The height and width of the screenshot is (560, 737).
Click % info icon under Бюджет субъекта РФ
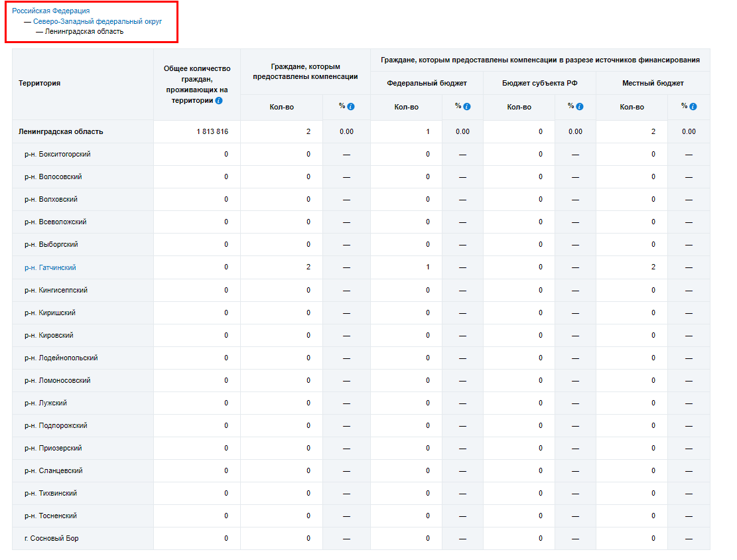pos(580,107)
